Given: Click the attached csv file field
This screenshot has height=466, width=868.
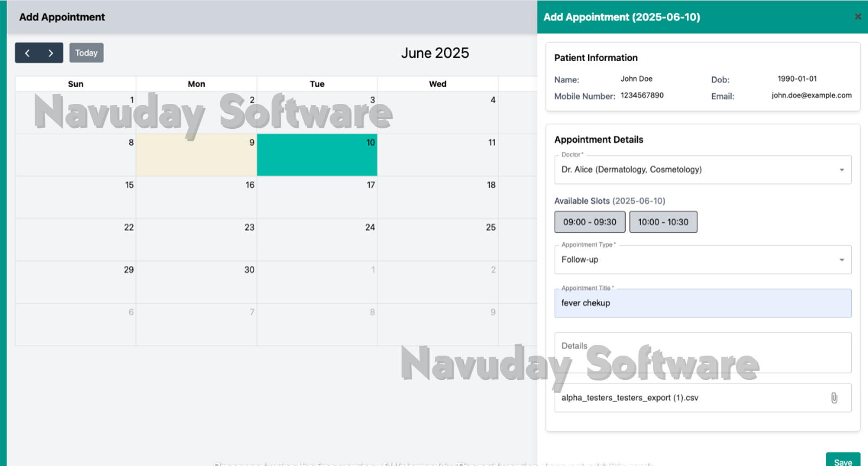Looking at the screenshot, I should pos(703,398).
